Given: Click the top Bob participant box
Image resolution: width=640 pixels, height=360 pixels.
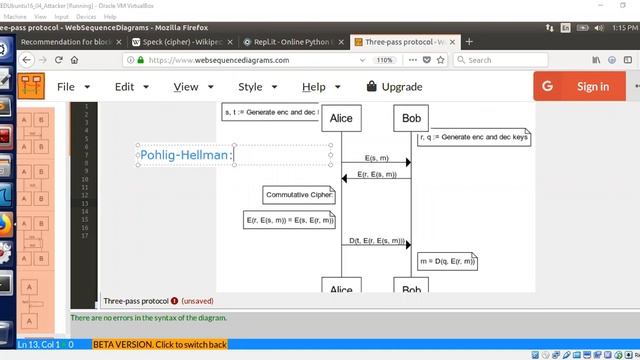Looking at the screenshot, I should coord(411,118).
